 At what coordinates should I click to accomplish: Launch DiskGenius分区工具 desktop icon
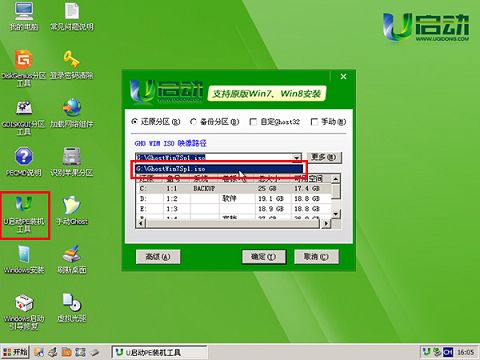click(x=24, y=68)
